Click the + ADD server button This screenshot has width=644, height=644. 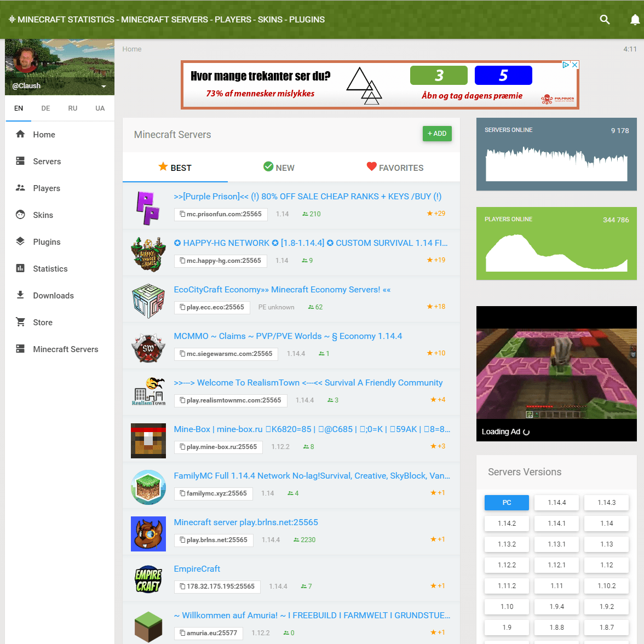click(437, 134)
